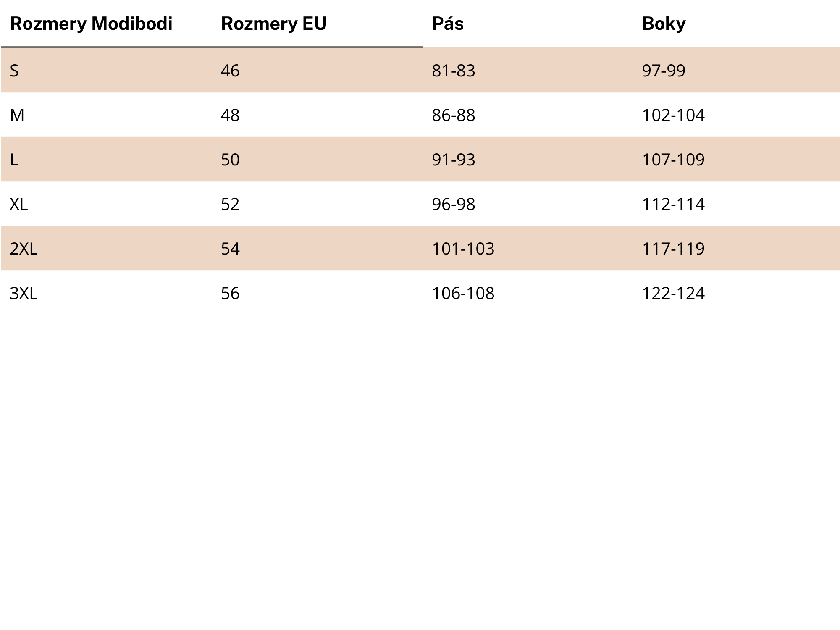Click hips value 122-124
Image resolution: width=840 pixels, height=630 pixels.
point(673,293)
